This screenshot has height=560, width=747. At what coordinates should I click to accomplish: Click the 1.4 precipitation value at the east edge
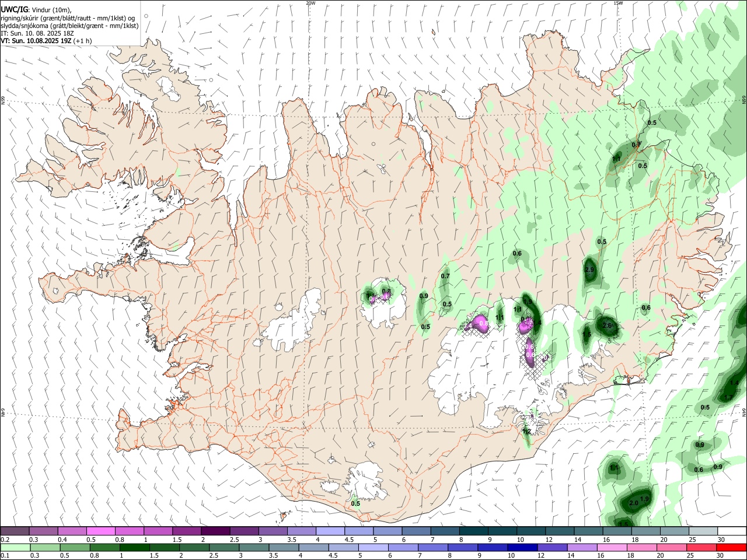[734, 383]
